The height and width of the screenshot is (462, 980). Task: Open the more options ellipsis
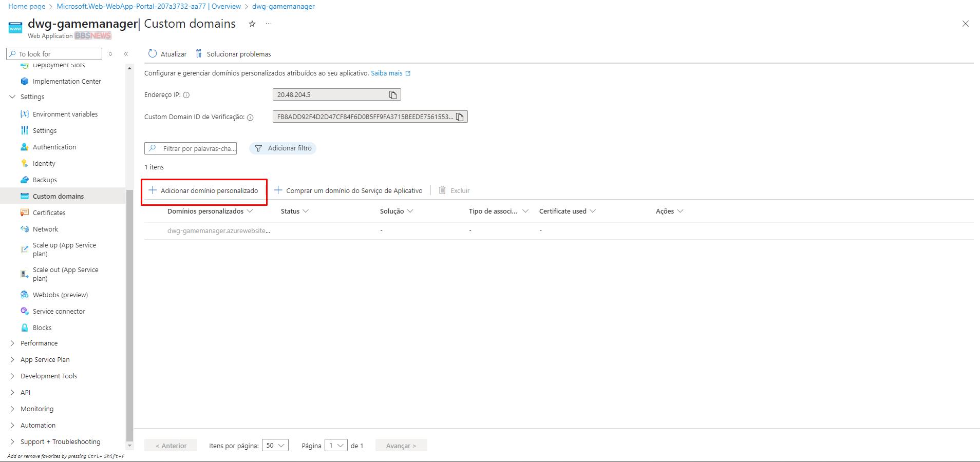coord(269,24)
